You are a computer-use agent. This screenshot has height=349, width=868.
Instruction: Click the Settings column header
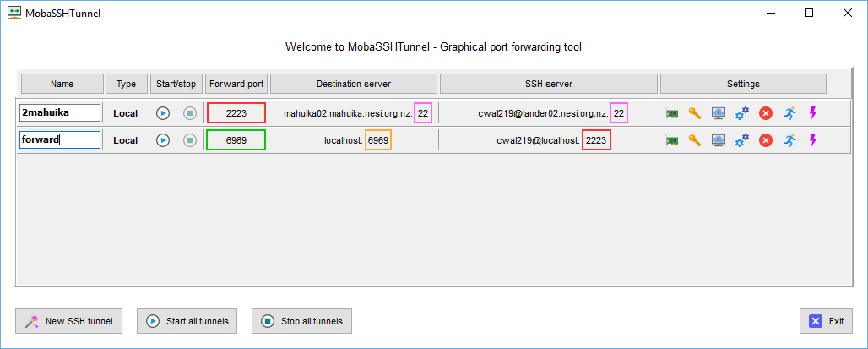pyautogui.click(x=743, y=84)
